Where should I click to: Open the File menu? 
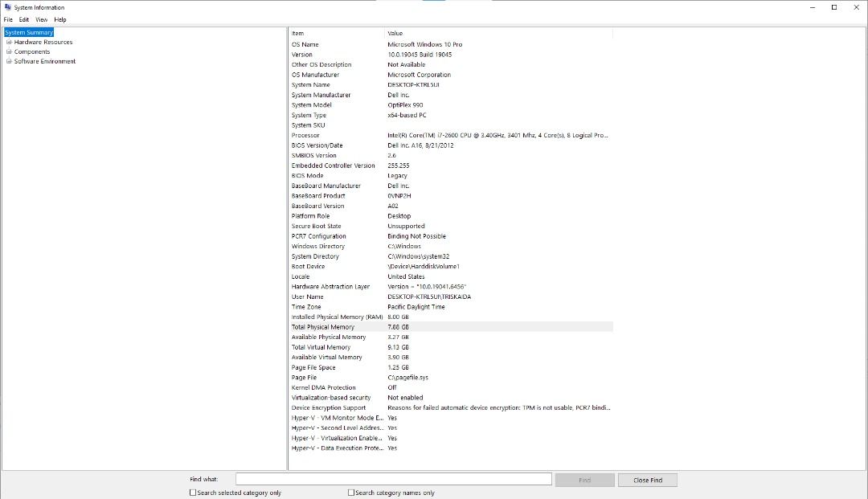(x=8, y=19)
